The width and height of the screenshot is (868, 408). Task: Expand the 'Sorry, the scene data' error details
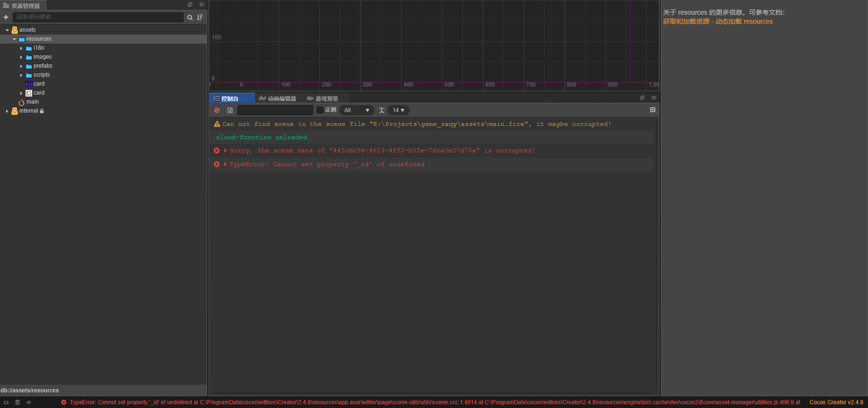click(225, 151)
